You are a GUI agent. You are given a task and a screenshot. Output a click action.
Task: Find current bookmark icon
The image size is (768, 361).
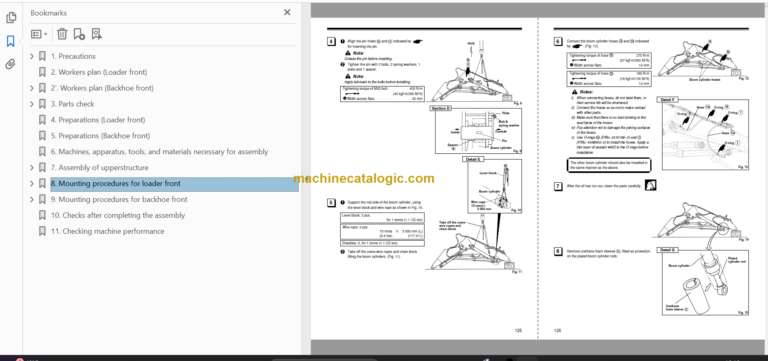click(x=96, y=34)
